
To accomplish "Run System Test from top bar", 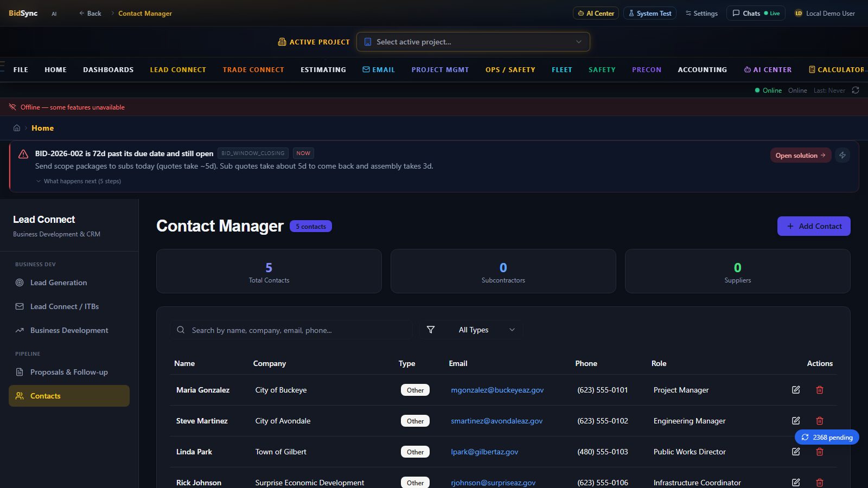I will click(x=650, y=13).
